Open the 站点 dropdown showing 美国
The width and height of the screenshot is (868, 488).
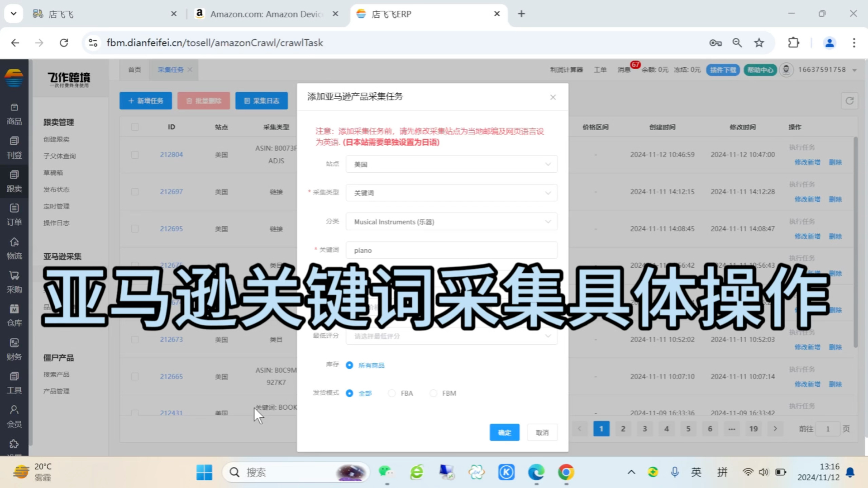[x=451, y=164]
